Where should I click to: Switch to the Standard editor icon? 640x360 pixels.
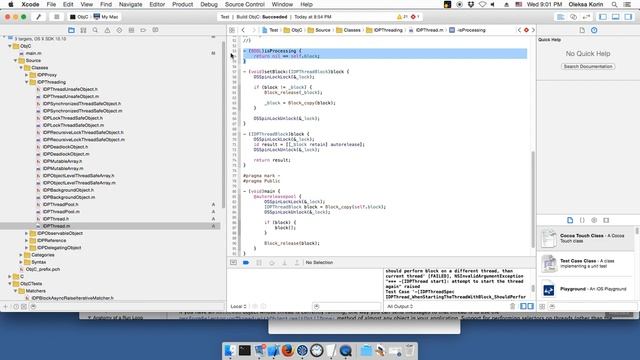tap(561, 17)
